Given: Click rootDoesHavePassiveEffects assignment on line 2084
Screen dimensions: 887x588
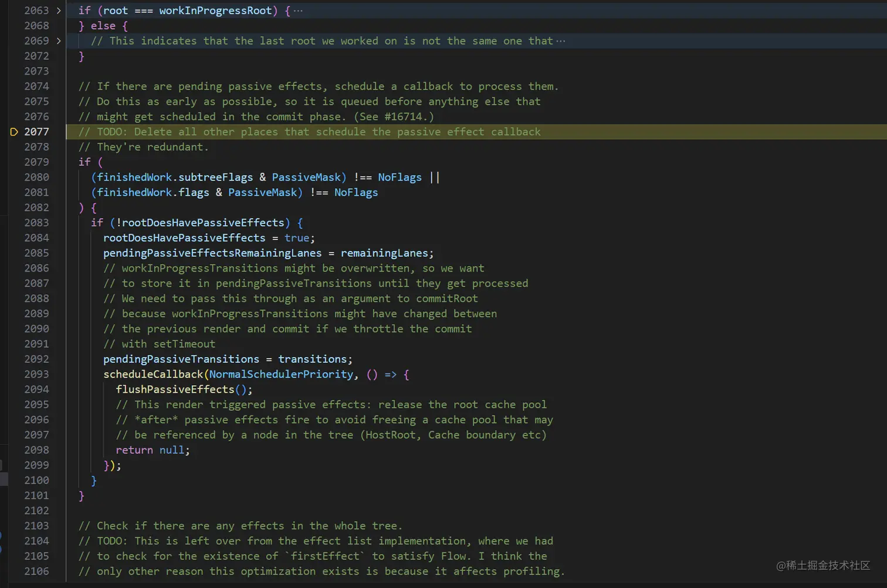Looking at the screenshot, I should click(x=184, y=238).
